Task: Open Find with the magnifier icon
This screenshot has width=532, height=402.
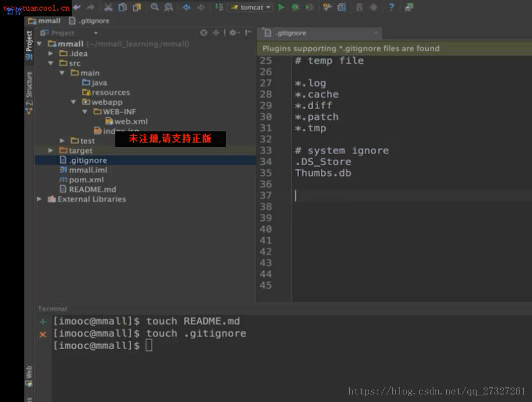Action: 155,7
